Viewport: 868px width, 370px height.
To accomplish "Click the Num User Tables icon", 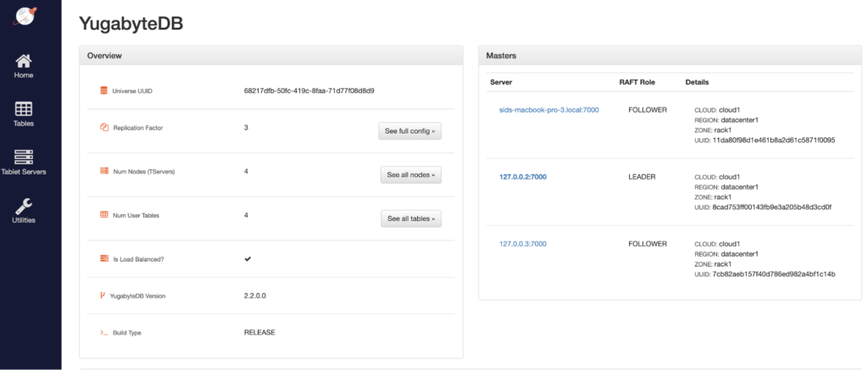I will (103, 215).
